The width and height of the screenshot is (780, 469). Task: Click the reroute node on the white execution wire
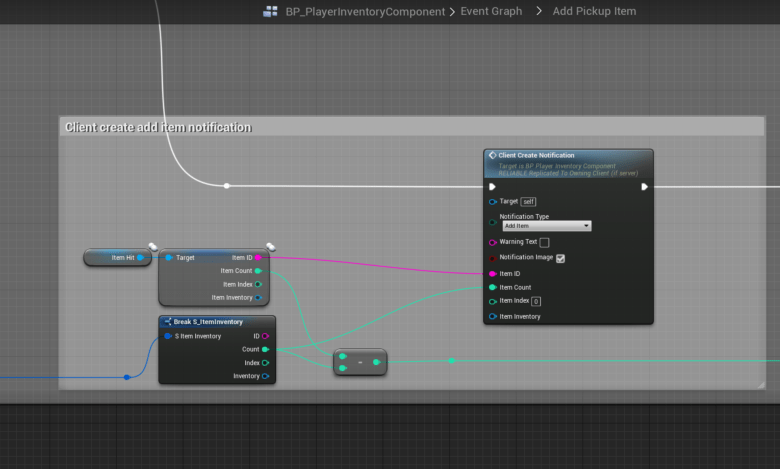(227, 185)
